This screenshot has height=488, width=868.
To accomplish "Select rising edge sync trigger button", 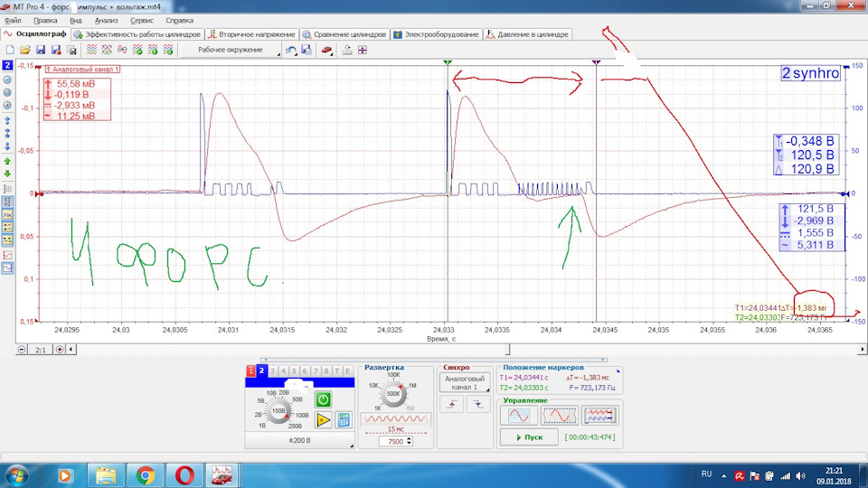I will [452, 405].
